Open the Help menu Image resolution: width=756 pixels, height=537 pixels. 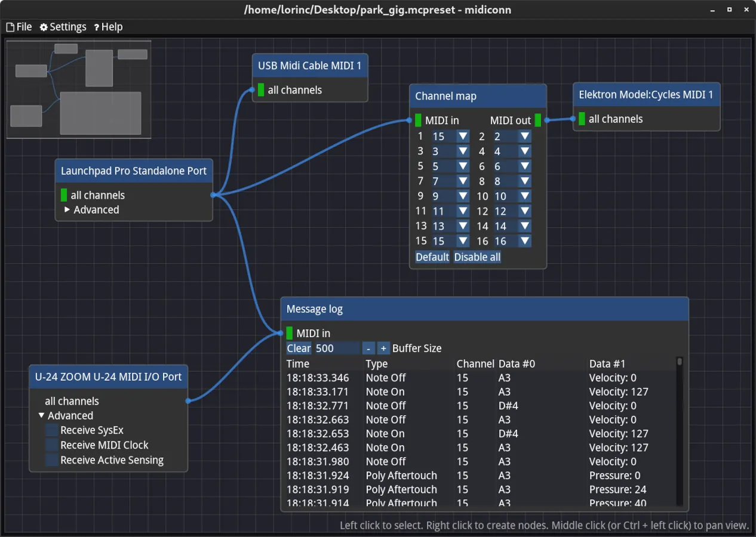tap(108, 27)
